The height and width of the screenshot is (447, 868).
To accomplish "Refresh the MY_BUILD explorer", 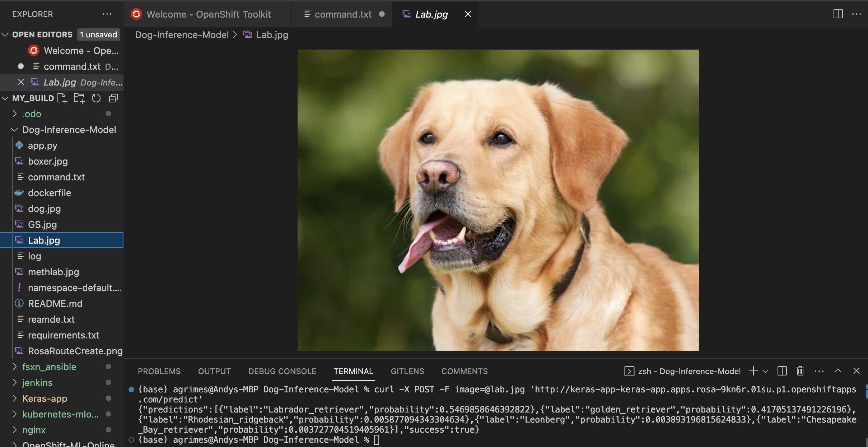I will tap(96, 98).
